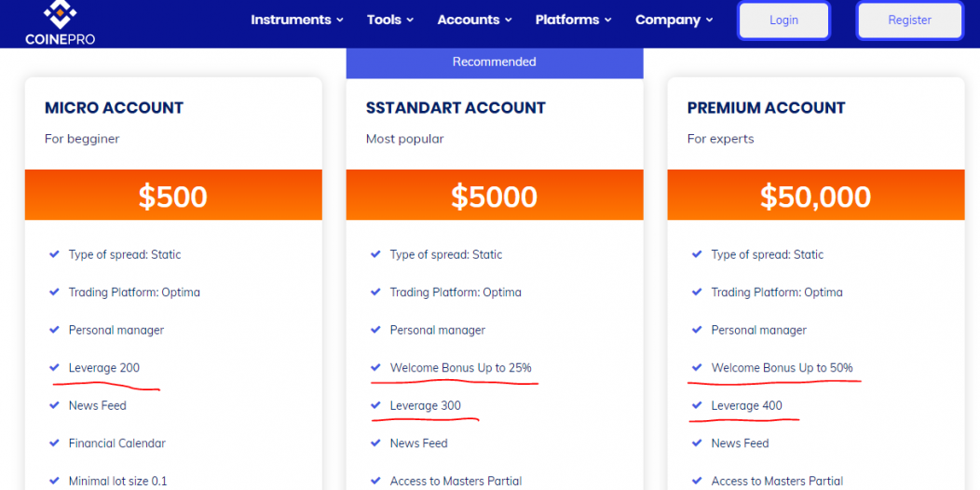980x490 pixels.
Task: Open the Accounts navigation menu
Action: 474,20
